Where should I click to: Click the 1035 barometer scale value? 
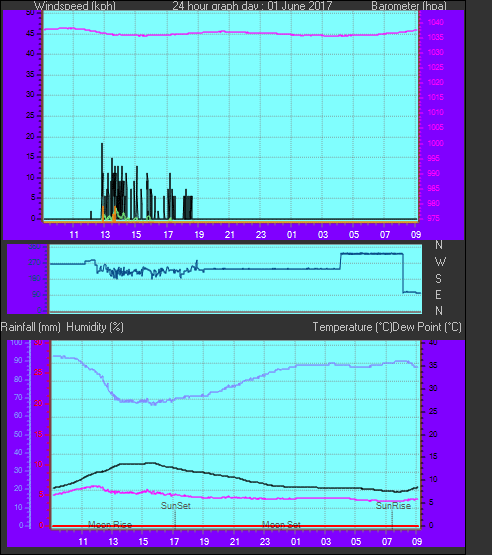point(435,37)
